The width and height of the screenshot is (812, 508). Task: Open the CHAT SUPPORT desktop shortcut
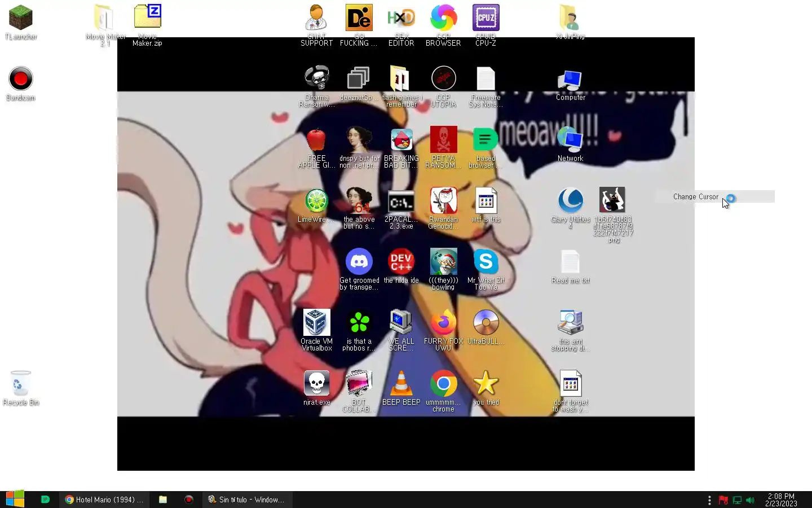316,18
